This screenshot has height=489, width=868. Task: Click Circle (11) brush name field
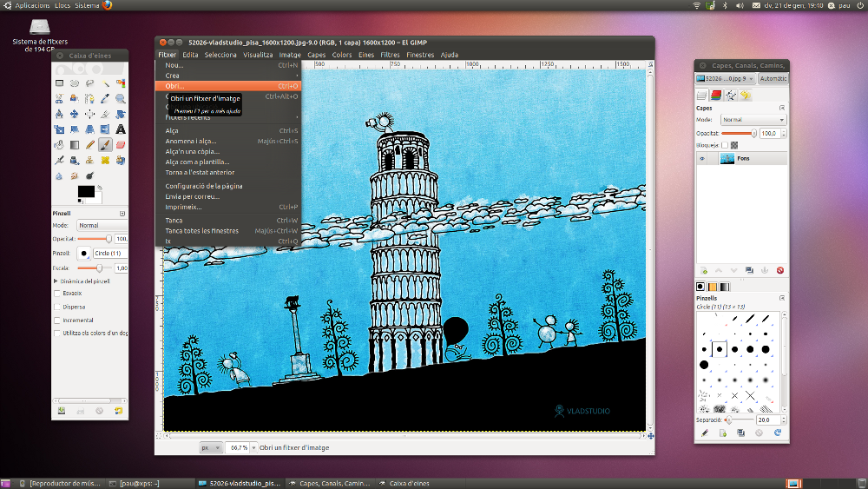click(110, 253)
